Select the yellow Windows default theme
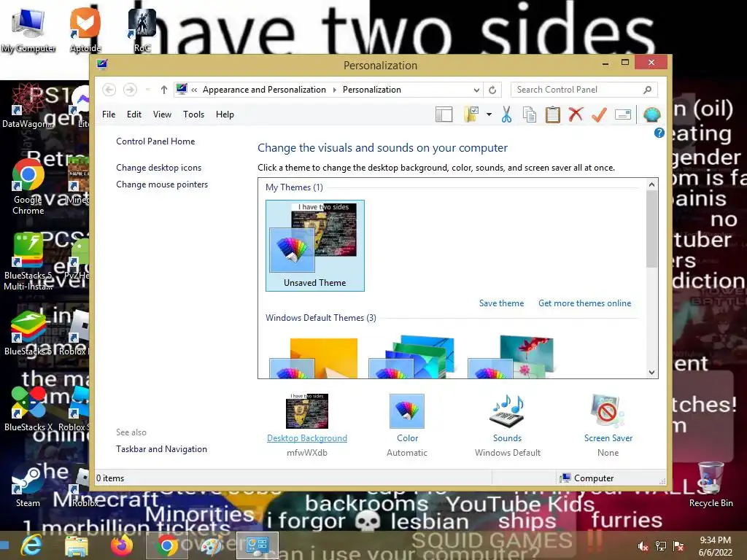Viewport: 747px width, 560px height. 314,357
